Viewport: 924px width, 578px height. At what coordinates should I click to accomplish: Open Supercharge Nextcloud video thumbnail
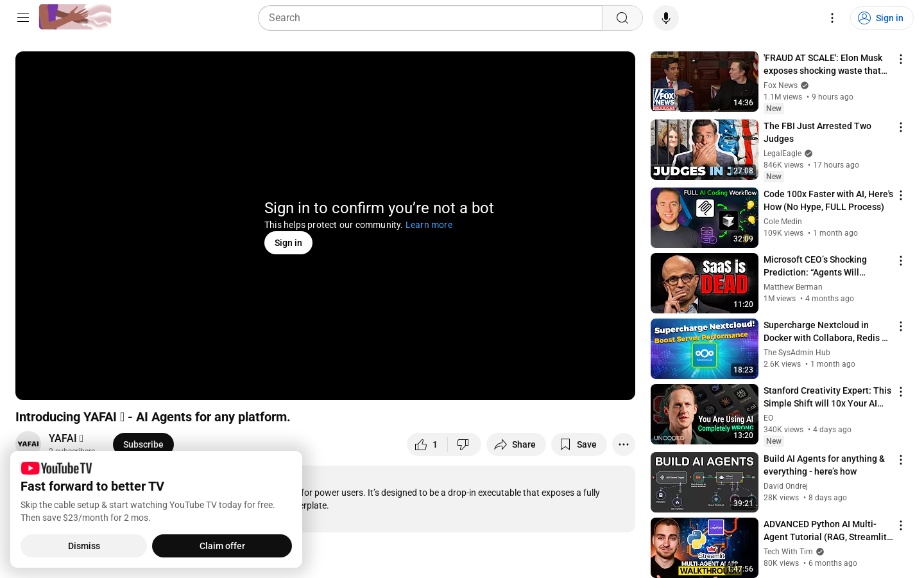[705, 349]
